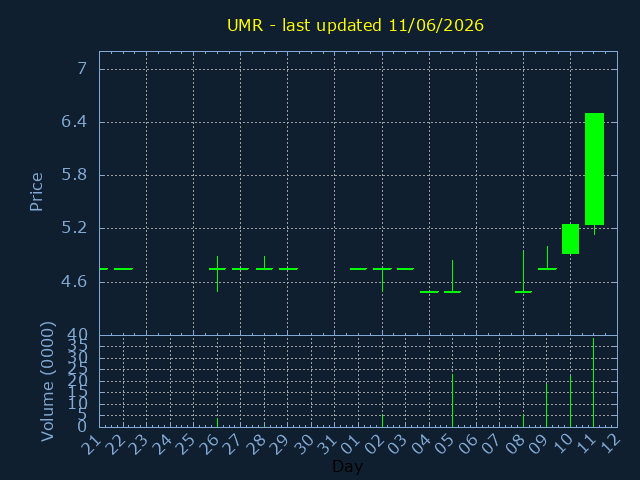
Task: Select the day 08 candlestick with long upper wick
Action: click(x=523, y=271)
